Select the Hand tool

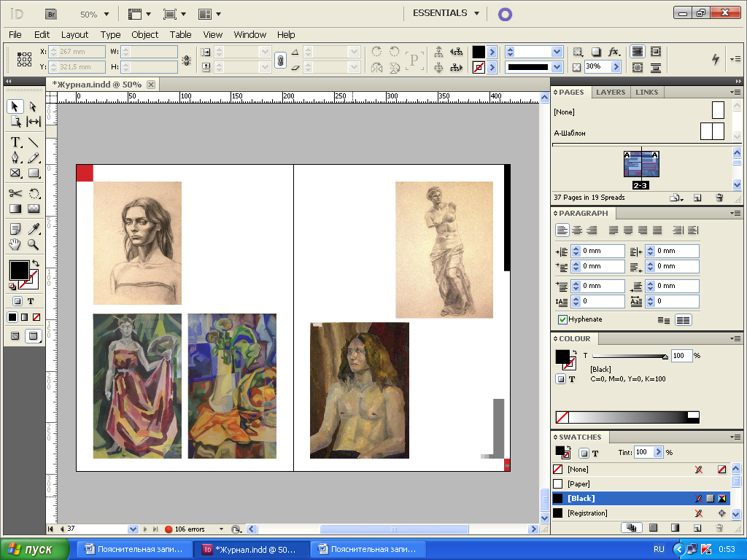click(16, 244)
